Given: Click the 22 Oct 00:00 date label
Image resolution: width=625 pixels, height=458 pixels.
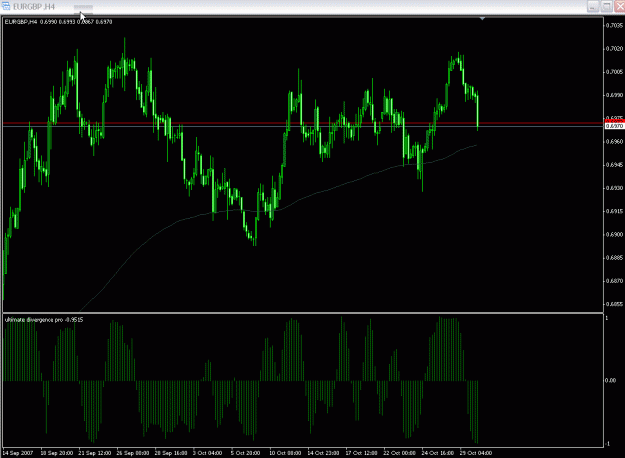Looking at the screenshot, I should point(400,453).
